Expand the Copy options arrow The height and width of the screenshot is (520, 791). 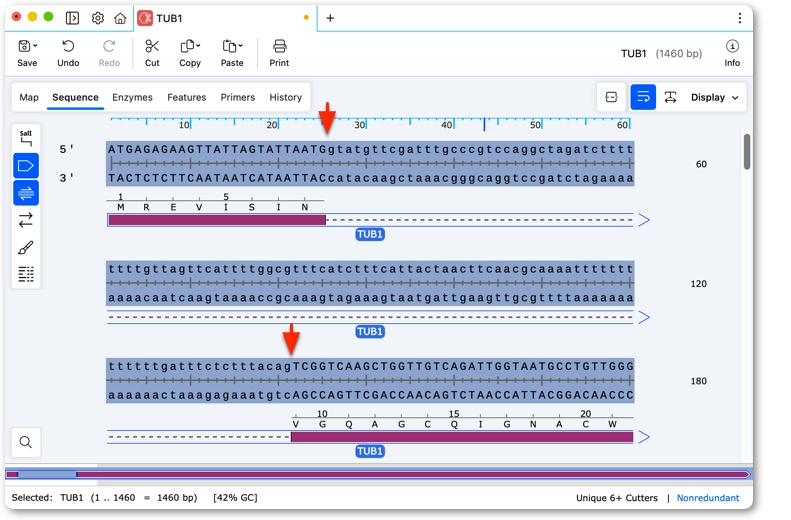point(198,45)
